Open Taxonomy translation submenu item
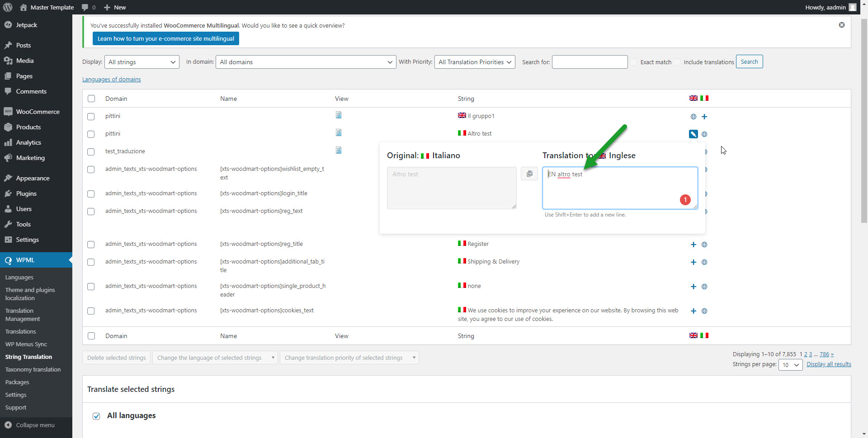The height and width of the screenshot is (438, 868). (33, 369)
